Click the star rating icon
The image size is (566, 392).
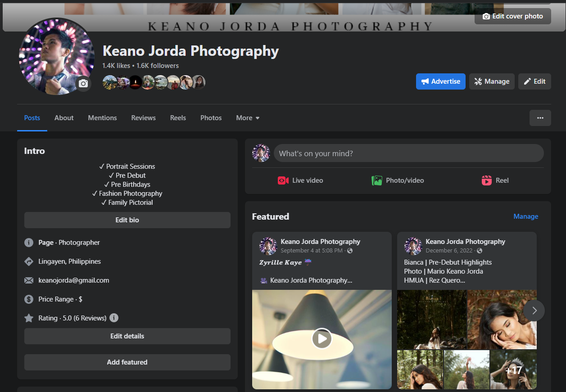coord(29,318)
